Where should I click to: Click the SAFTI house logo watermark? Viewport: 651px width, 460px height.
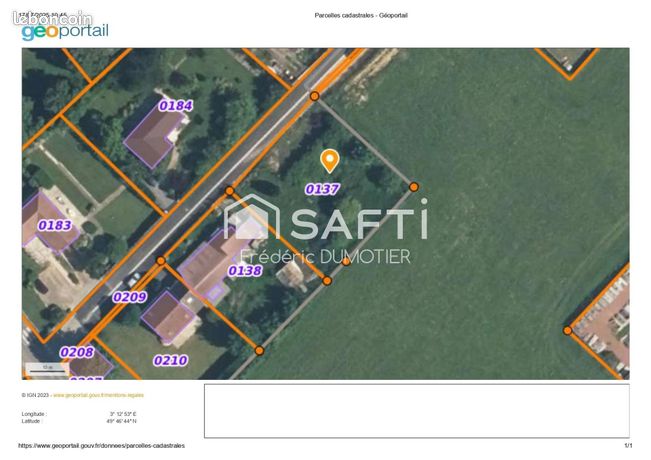252,217
